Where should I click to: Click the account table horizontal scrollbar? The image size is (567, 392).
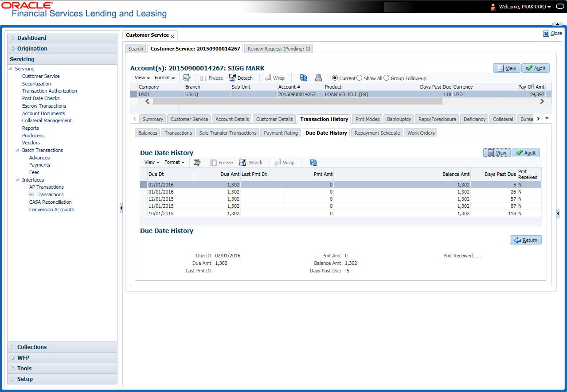[x=297, y=101]
